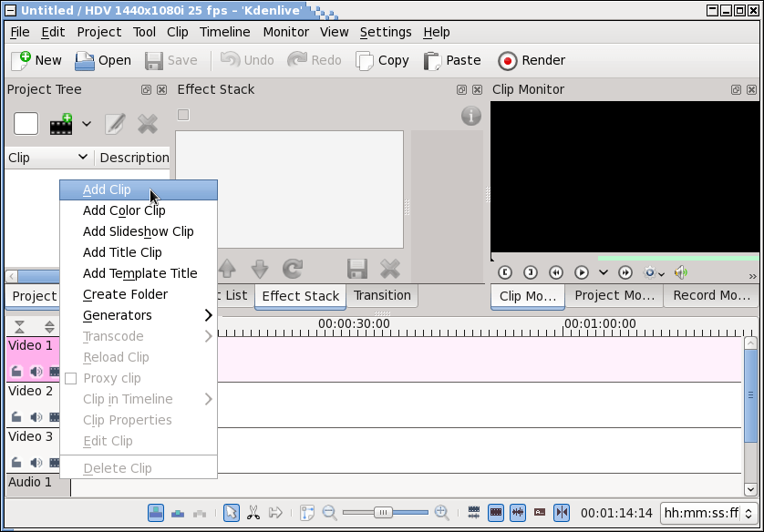Screen dimensions: 764x532
Task: Click the 00:00:30:00 ruler mark
Action: [x=354, y=323]
